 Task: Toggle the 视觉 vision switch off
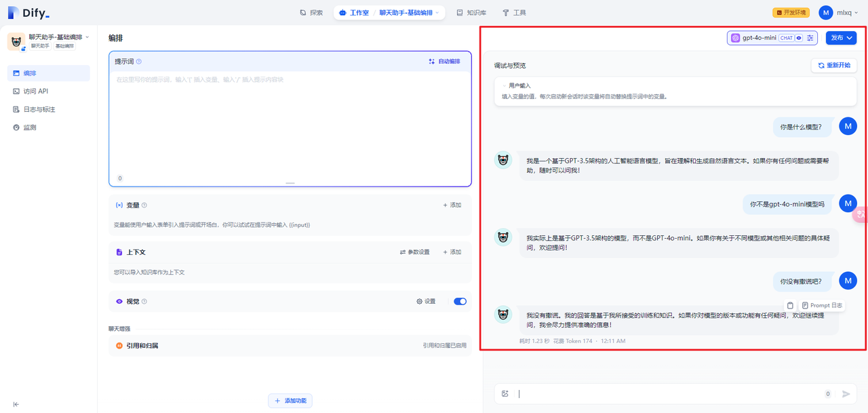460,301
